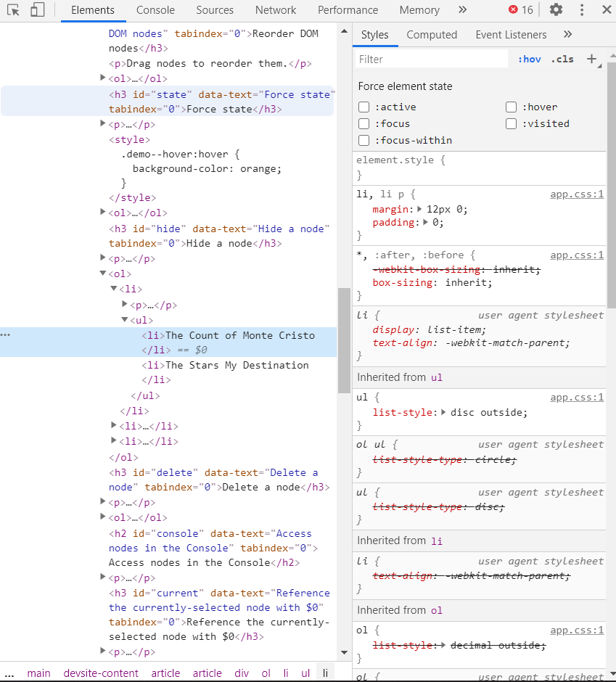Expand p under Delete a node heading

[x=103, y=501]
